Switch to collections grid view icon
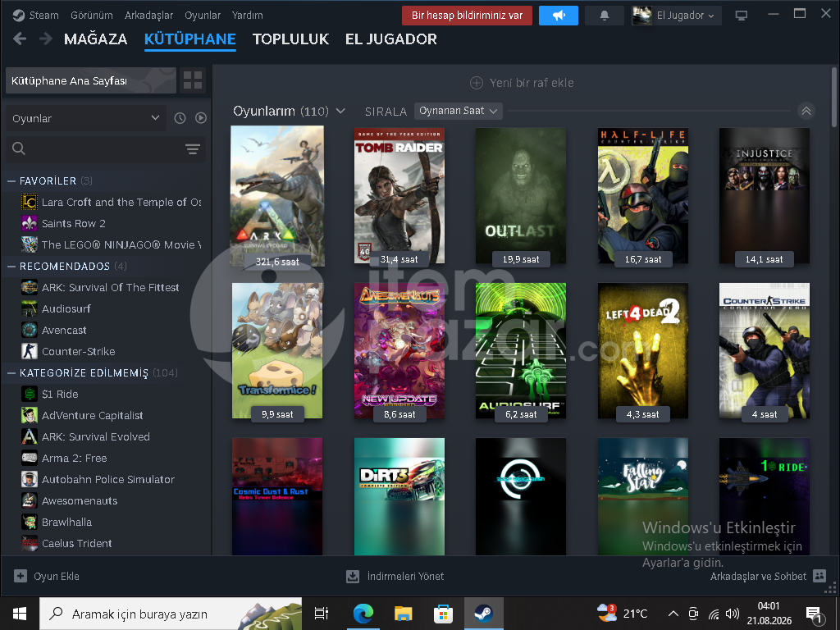The image size is (840, 630). [193, 80]
